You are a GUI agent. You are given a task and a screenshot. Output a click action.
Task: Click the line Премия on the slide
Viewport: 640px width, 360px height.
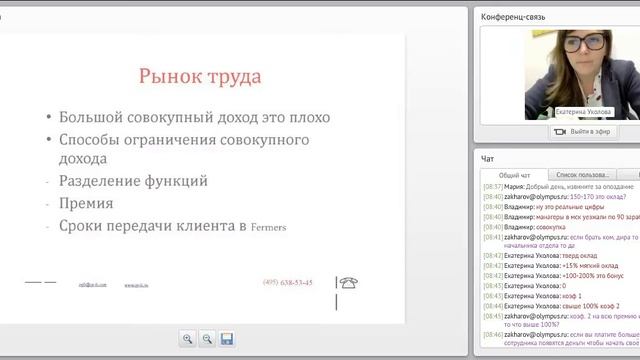coord(86,203)
